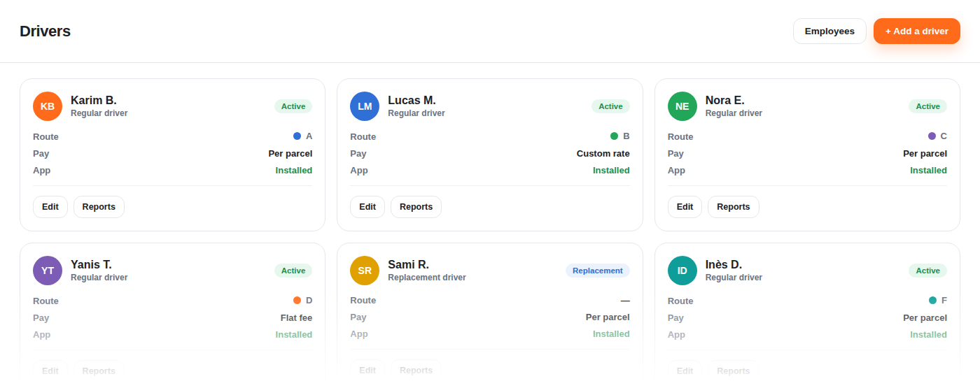Viewport: 980px width, 388px height.
Task: Click Installed app status for Sami R.
Action: click(x=611, y=334)
